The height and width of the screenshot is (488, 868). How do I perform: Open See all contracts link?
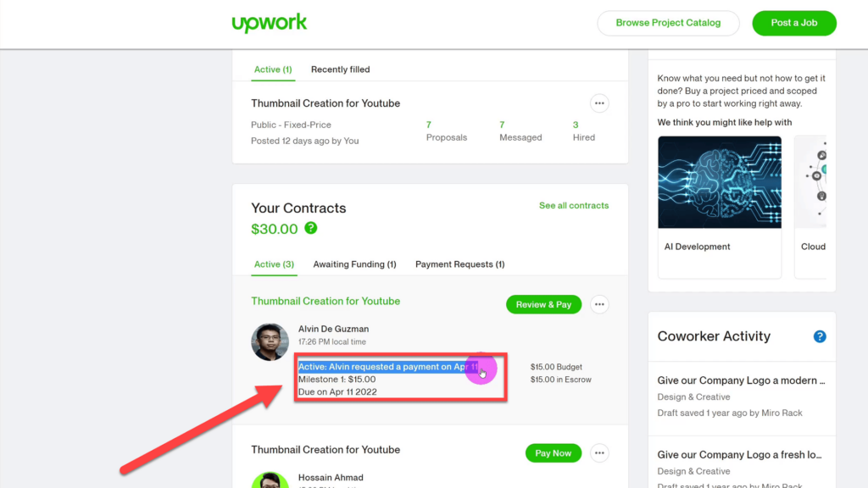[x=574, y=205]
